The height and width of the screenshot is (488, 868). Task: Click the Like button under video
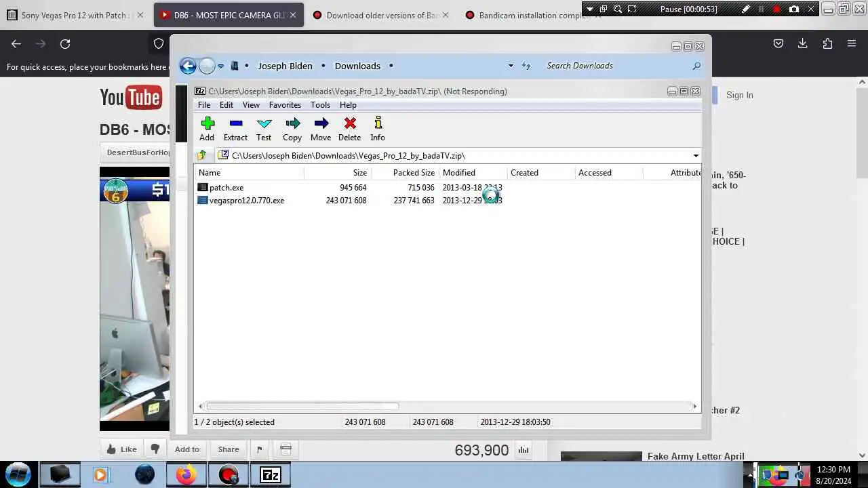click(x=121, y=449)
